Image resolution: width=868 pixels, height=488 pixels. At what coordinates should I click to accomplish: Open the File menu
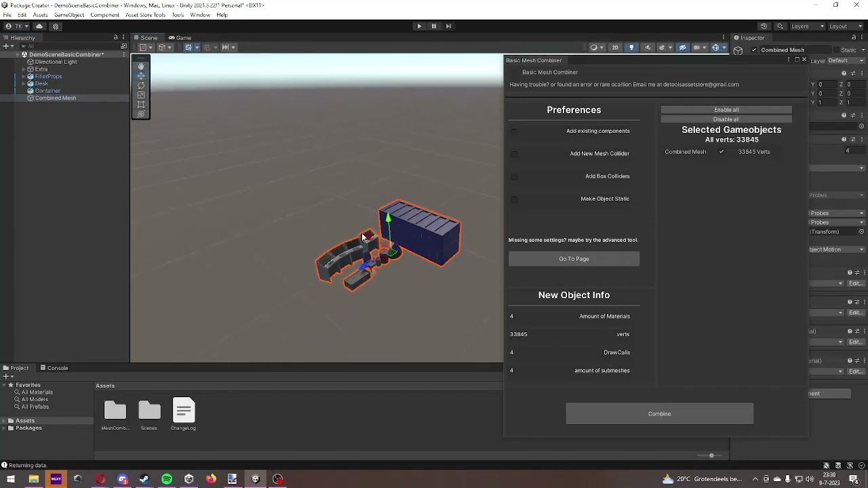(x=7, y=15)
